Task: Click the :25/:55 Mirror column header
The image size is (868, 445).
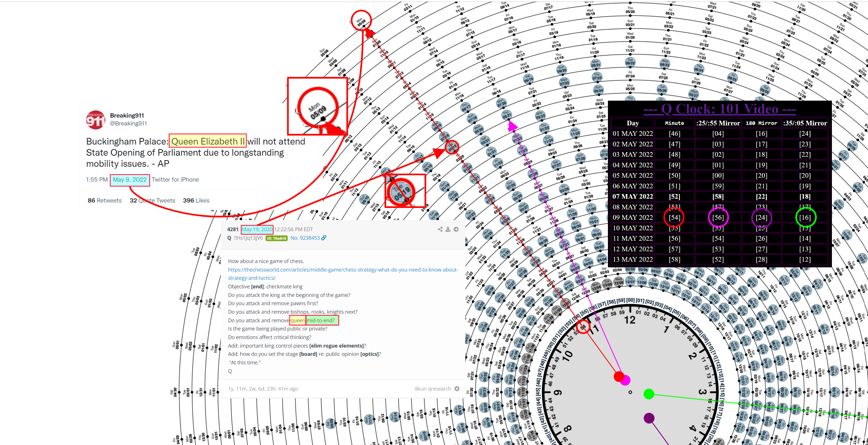Action: click(718, 123)
